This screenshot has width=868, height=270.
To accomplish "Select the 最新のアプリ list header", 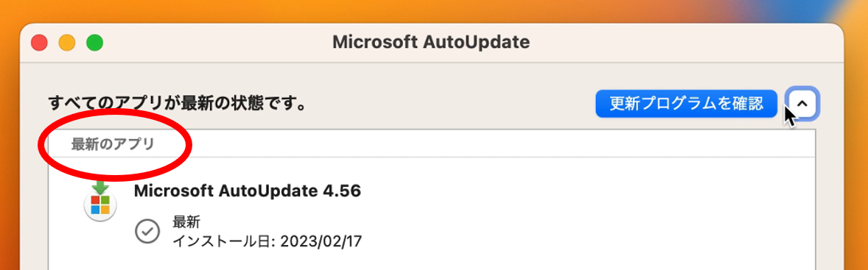I will 113,145.
